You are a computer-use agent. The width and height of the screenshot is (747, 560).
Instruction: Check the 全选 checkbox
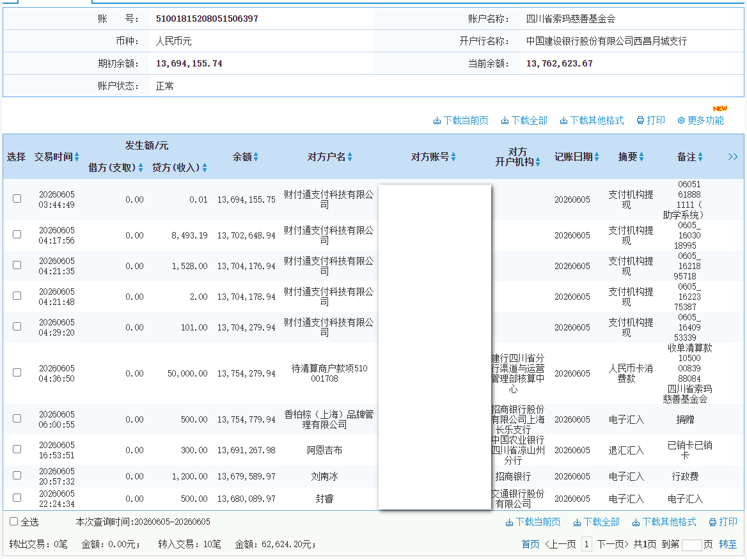[x=14, y=522]
